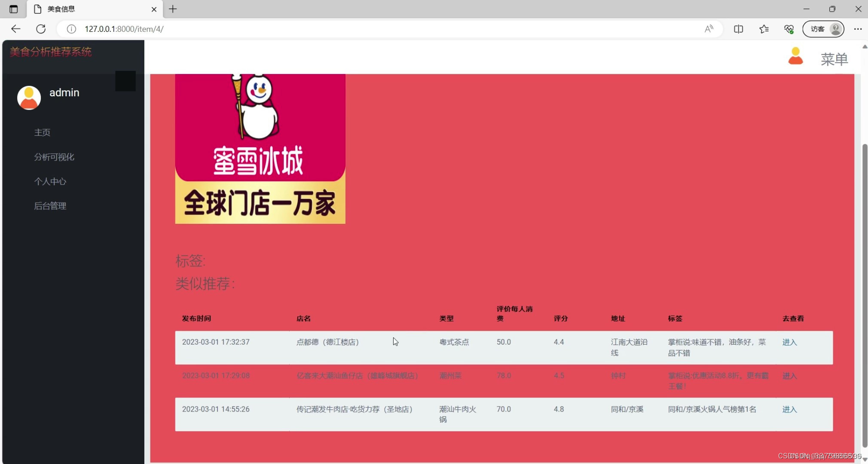The width and height of the screenshot is (868, 464).
Task: Click the tab actions icon at top left
Action: pyautogui.click(x=13, y=9)
